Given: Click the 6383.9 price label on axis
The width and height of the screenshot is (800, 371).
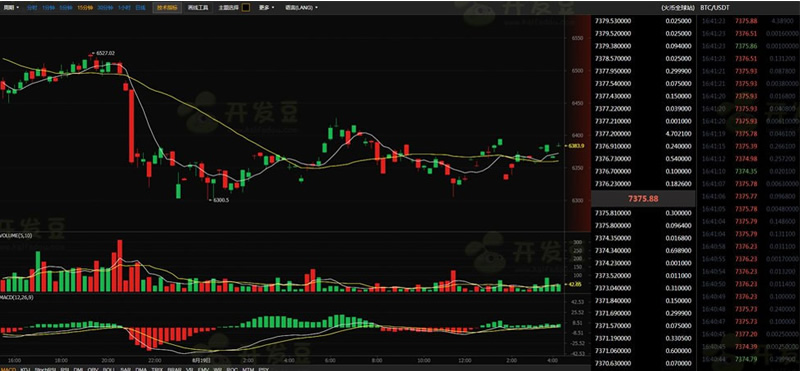Looking at the screenshot, I should [x=577, y=146].
